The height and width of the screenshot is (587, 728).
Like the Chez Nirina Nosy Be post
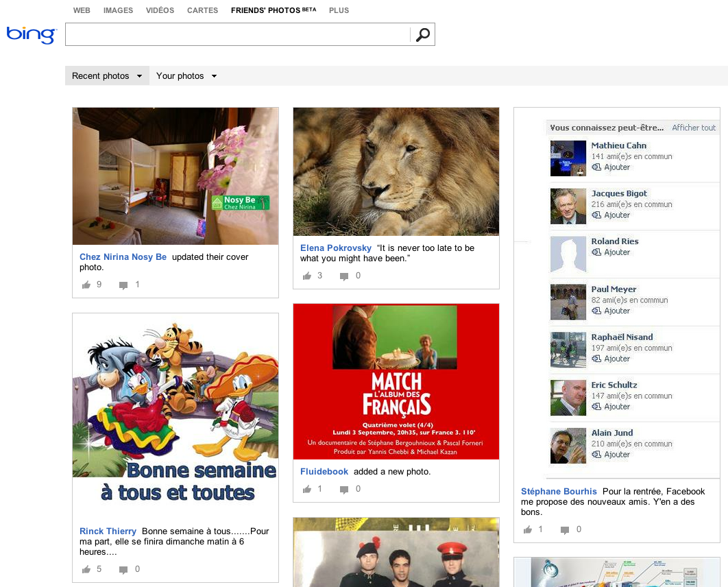(x=86, y=285)
